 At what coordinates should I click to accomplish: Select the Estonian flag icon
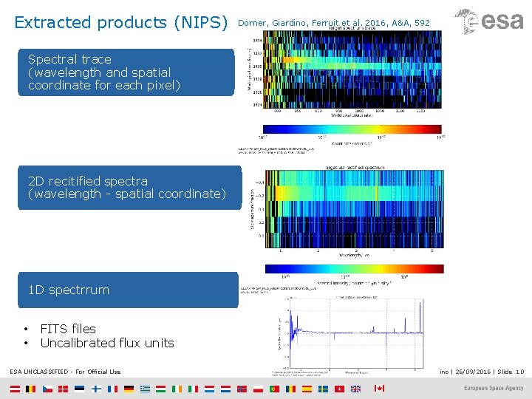click(x=79, y=389)
